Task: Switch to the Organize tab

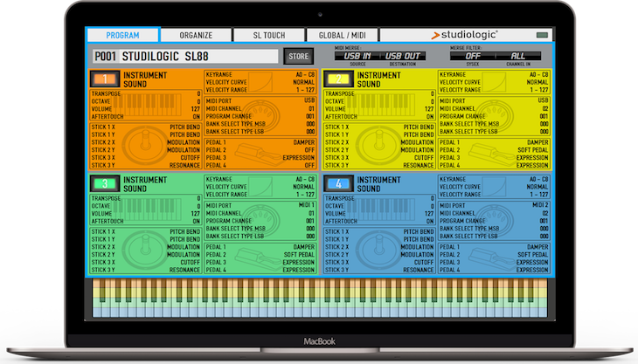Action: (x=196, y=35)
